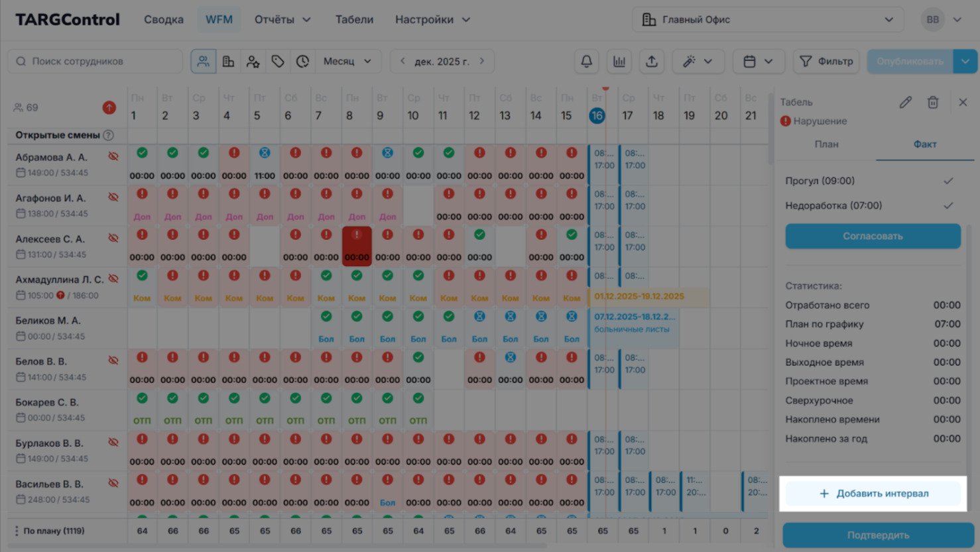Click the Поиск сотрудников search field

95,62
